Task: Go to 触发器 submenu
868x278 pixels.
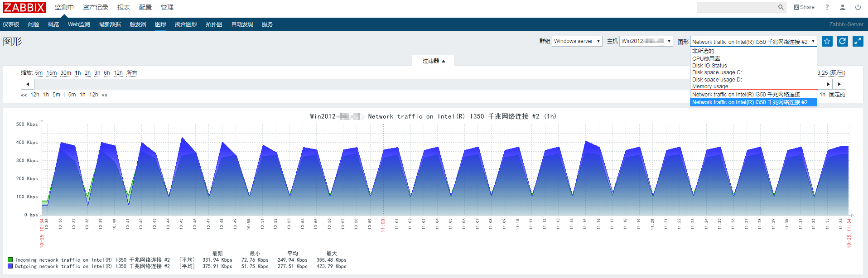Action: tap(138, 24)
